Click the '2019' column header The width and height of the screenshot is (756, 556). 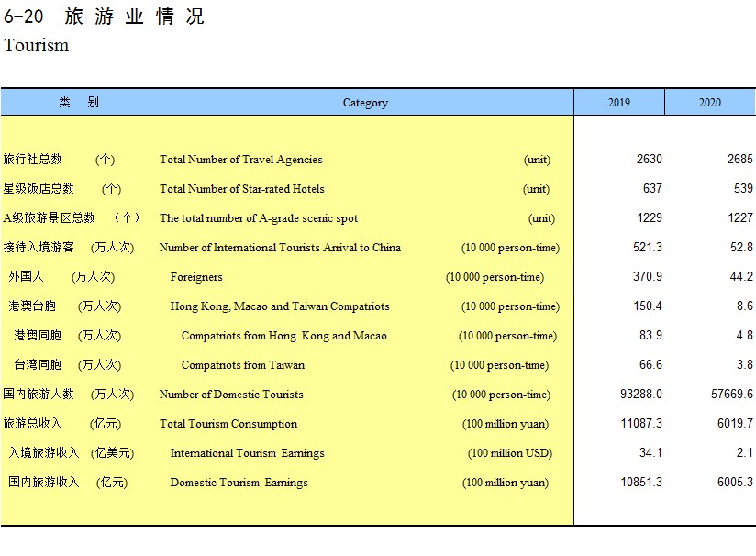[x=618, y=102]
